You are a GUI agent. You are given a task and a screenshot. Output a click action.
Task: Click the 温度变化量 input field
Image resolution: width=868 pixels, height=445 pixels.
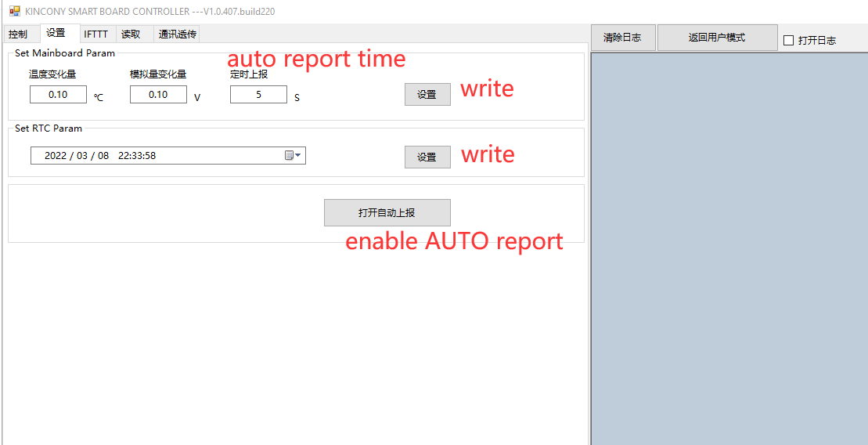point(58,95)
